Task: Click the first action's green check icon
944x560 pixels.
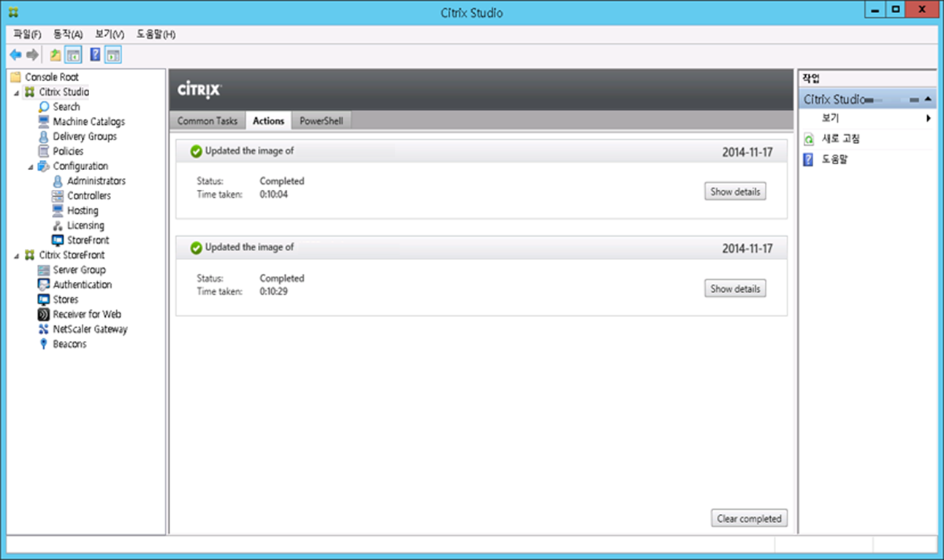Action: 196,152
